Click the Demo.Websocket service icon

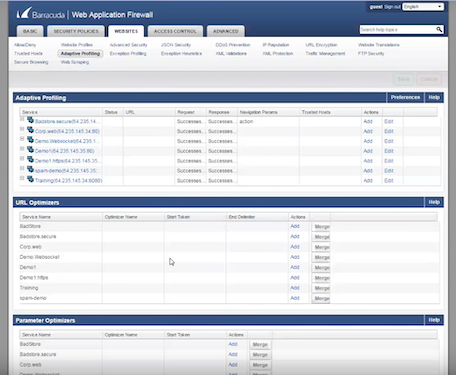(30, 140)
